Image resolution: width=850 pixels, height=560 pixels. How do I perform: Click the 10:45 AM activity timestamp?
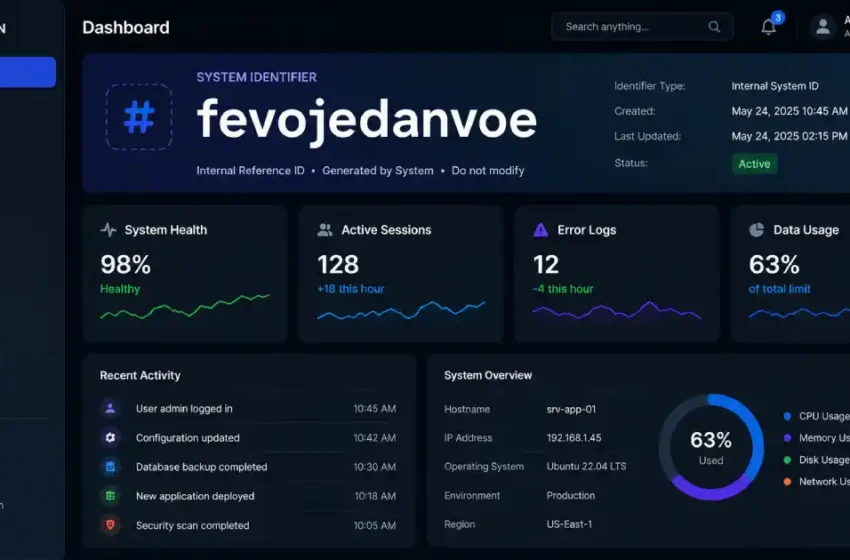coord(375,409)
